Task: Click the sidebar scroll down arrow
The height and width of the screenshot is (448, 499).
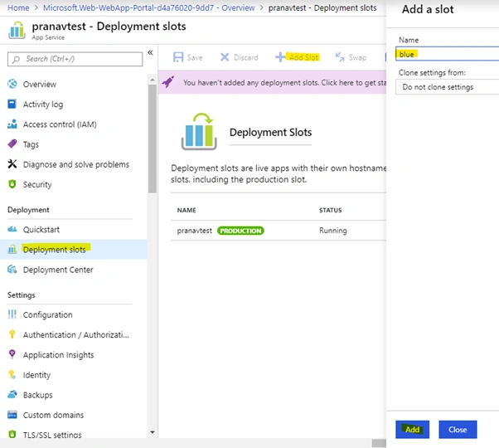Action: (x=153, y=432)
